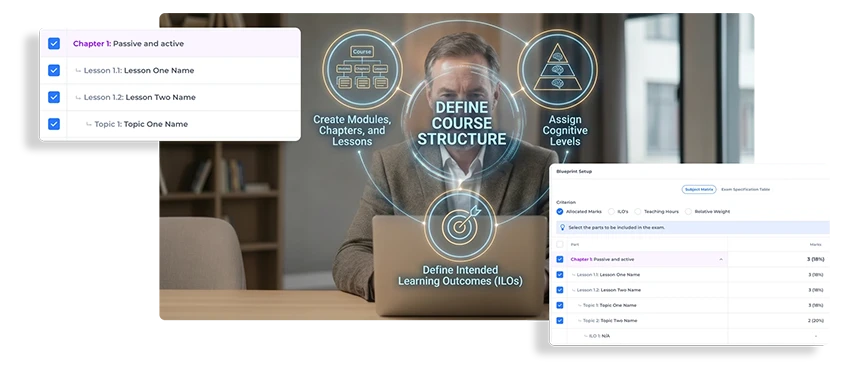Toggle Lesson 1.2 checkbox in the left list card
Image resolution: width=850 pixels, height=371 pixels.
coord(54,97)
